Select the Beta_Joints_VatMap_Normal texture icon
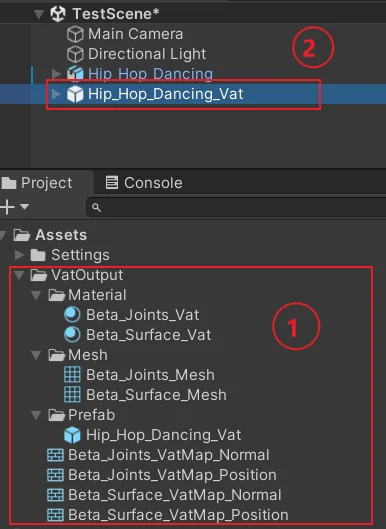Viewport: 386px width, 529px height. [55, 455]
